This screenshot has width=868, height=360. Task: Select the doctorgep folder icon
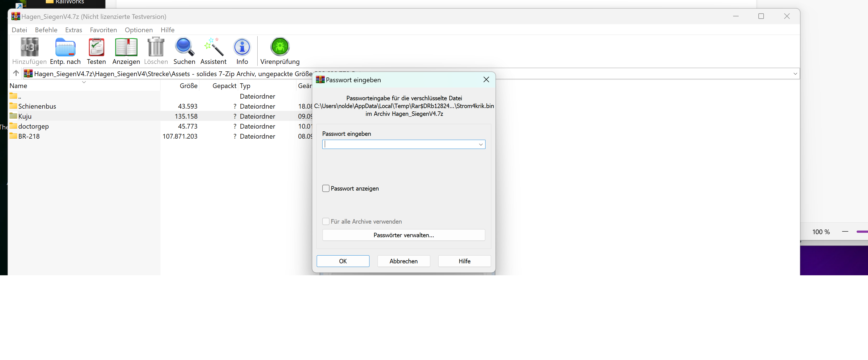point(14,126)
